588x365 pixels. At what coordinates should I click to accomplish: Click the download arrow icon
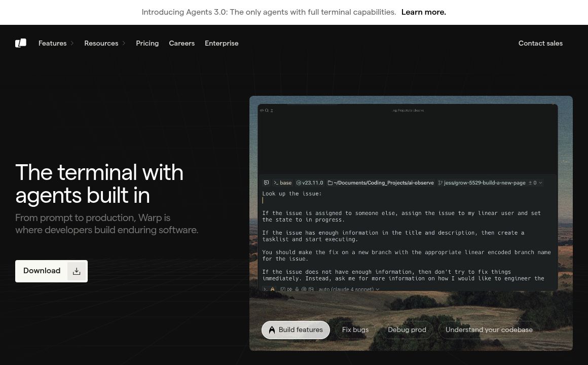pyautogui.click(x=77, y=271)
